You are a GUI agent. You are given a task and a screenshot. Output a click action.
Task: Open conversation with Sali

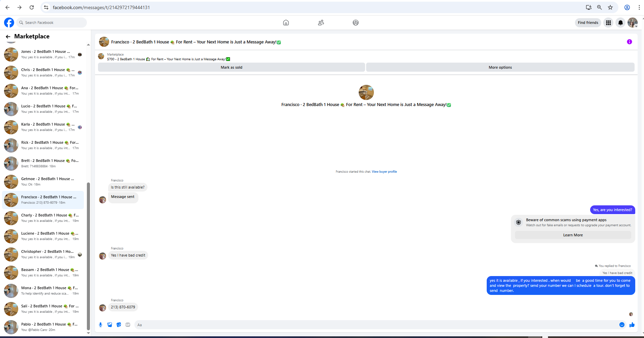tap(43, 309)
